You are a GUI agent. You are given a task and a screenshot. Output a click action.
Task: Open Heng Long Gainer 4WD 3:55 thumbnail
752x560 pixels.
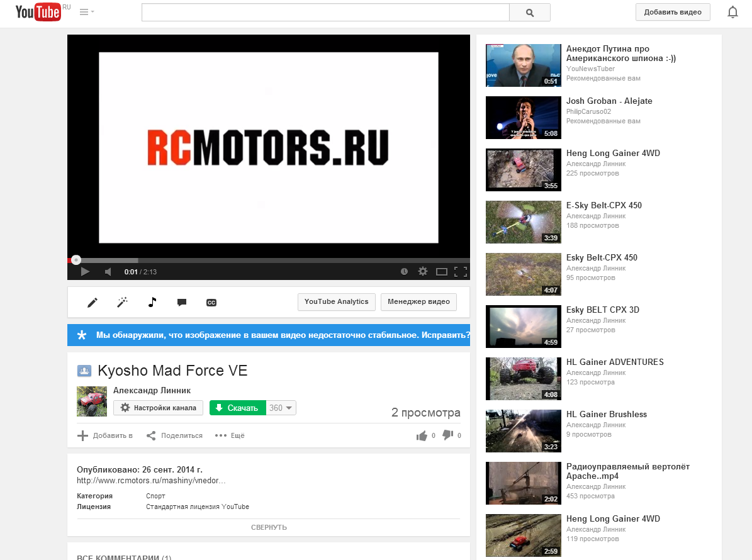[x=523, y=170]
